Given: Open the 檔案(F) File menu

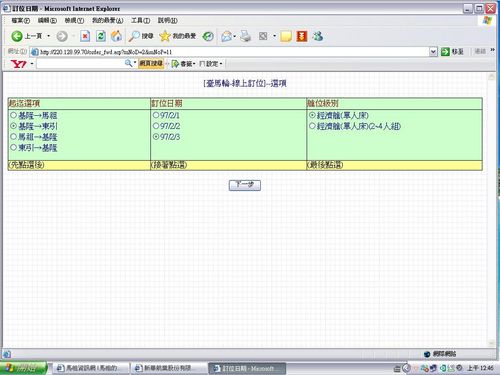Looking at the screenshot, I should 21,21.
